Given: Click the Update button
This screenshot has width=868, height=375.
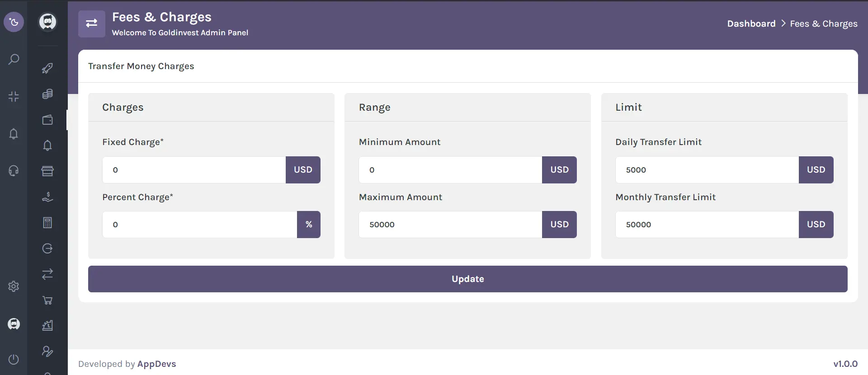Looking at the screenshot, I should click(467, 279).
